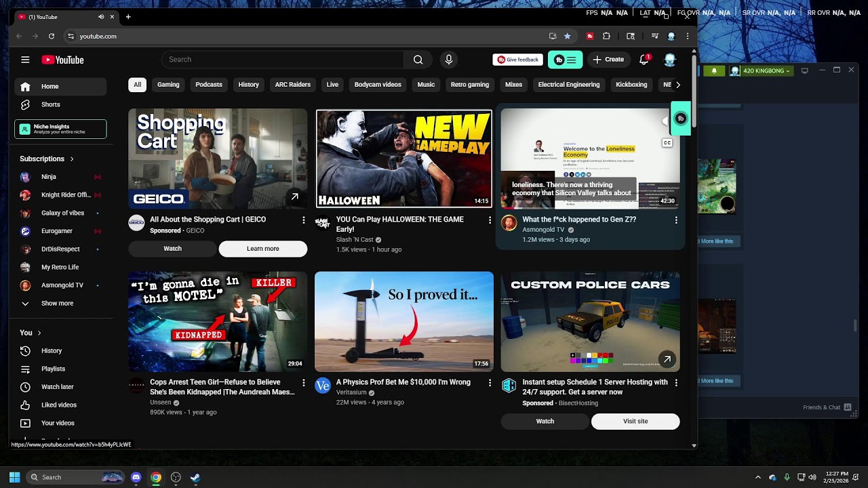Click the magnifier search button
The image size is (868, 488).
point(418,60)
